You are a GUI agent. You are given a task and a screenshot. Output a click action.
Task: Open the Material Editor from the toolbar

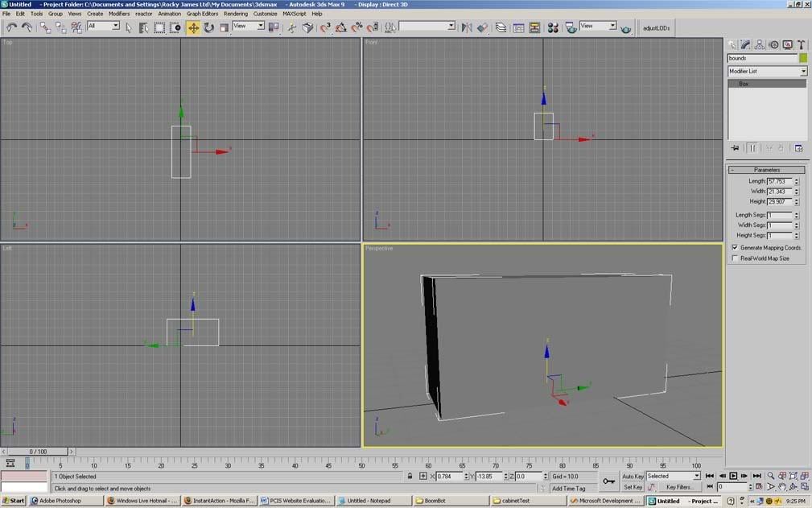point(553,27)
